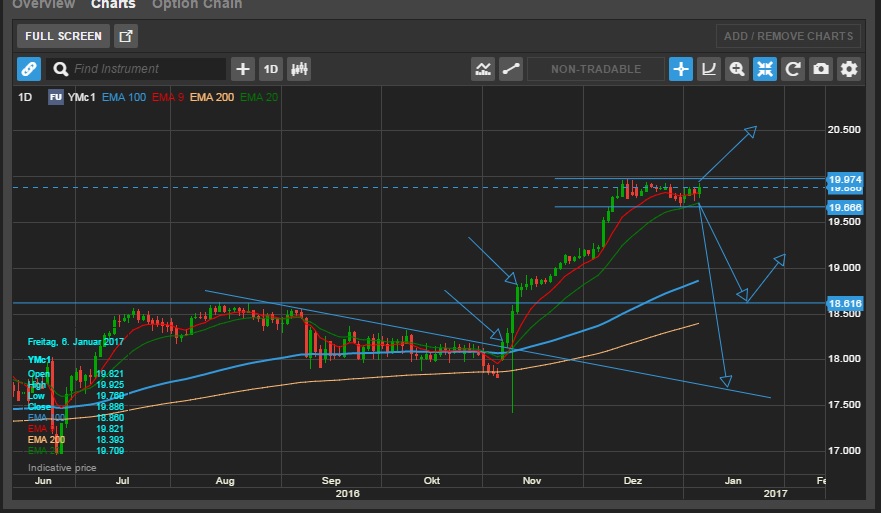Switch to the Charts tab
Screen dimensions: 881x513
(x=113, y=4)
